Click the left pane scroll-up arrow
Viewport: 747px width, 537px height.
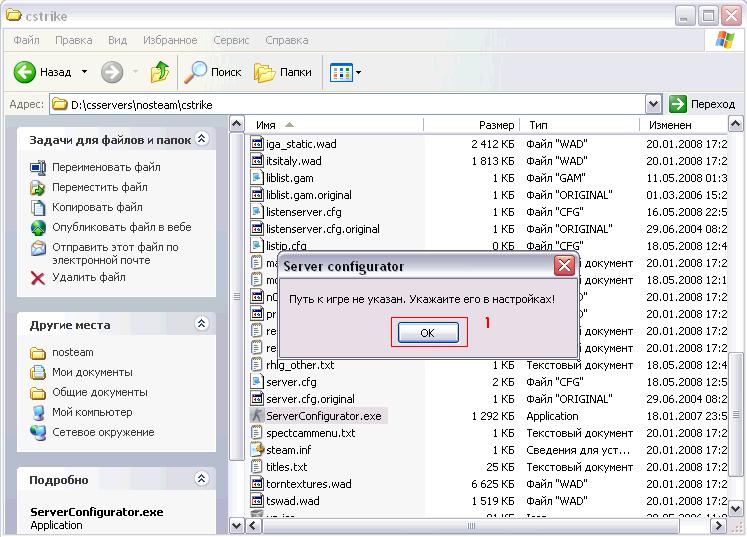[x=237, y=124]
